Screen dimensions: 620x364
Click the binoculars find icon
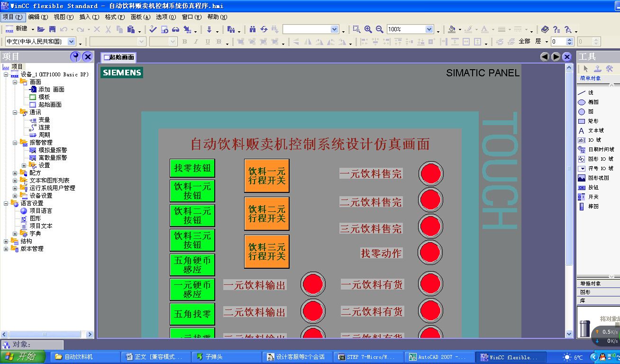pos(253,29)
